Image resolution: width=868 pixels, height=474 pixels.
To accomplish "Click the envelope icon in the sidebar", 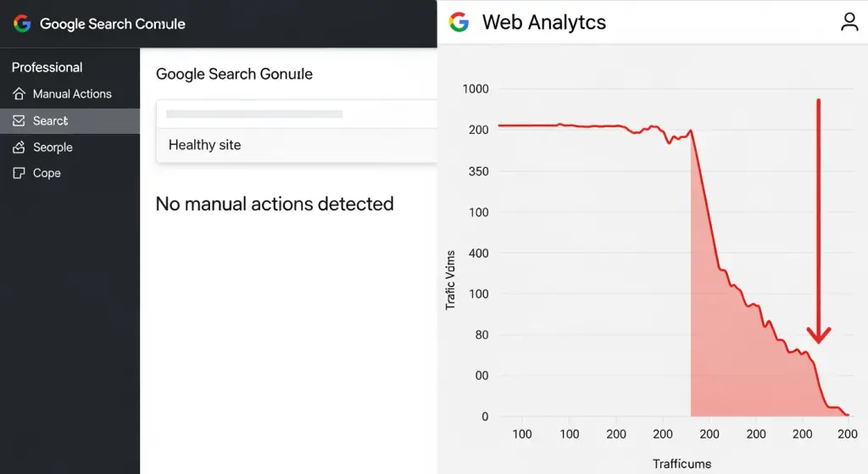I will (19, 121).
